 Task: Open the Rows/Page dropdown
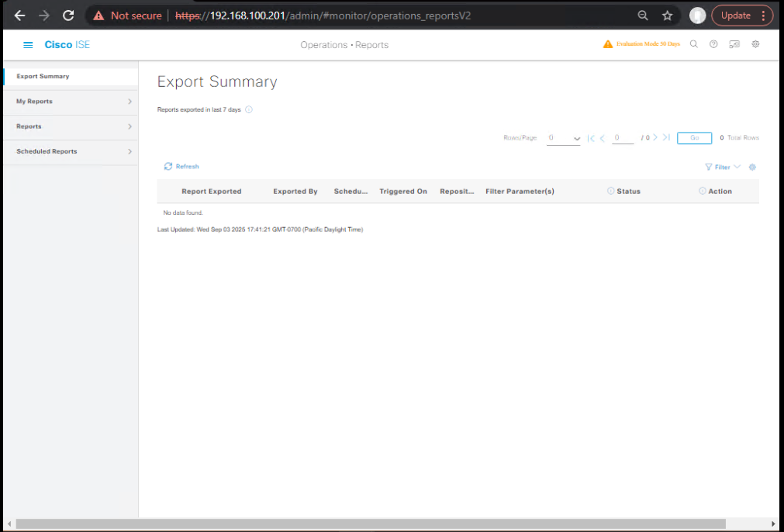point(564,138)
